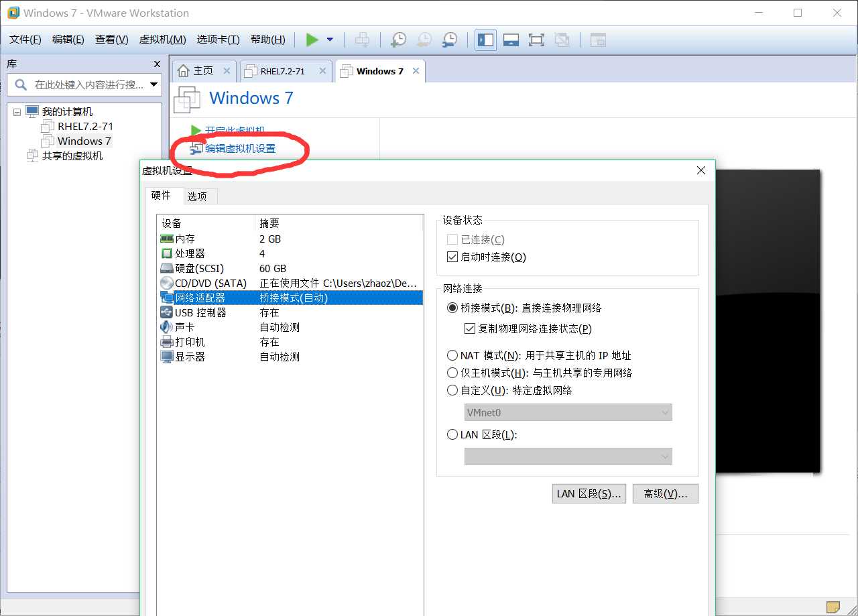Select the CD/DVD (SATA) device row
The width and height of the screenshot is (858, 616).
coord(290,283)
